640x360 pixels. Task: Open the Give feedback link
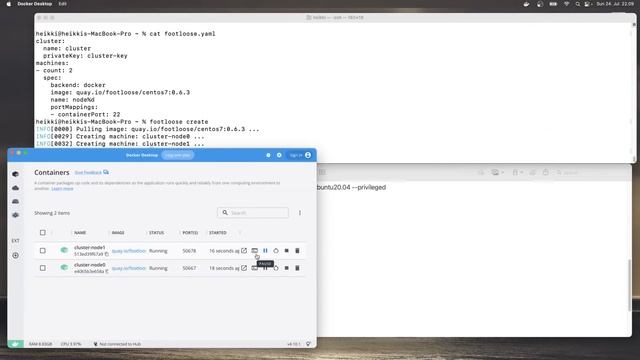coord(91,173)
